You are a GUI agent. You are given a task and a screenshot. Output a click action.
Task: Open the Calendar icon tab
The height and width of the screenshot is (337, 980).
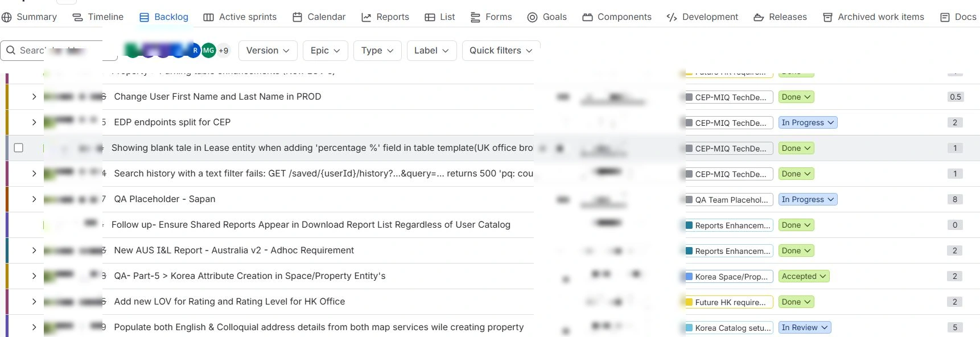(297, 17)
